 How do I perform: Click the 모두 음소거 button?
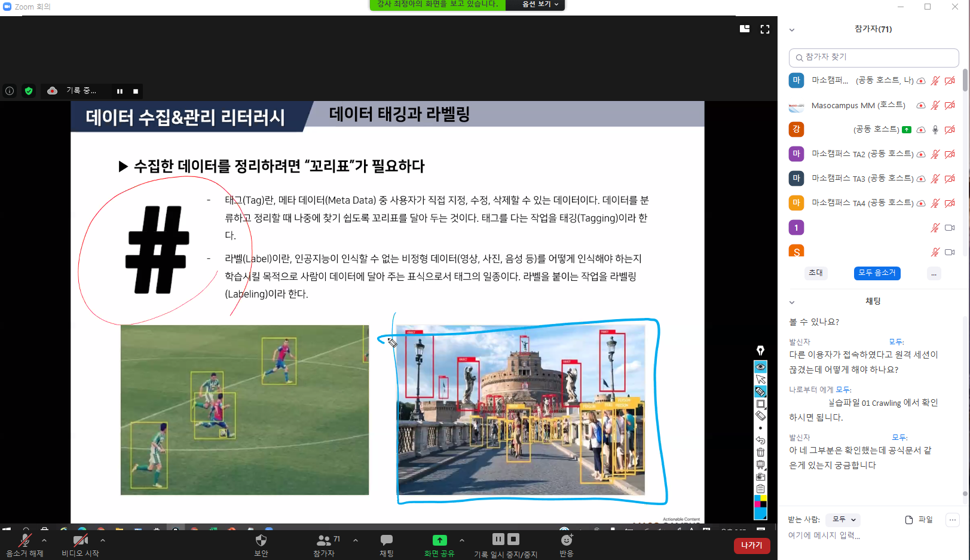[877, 273]
